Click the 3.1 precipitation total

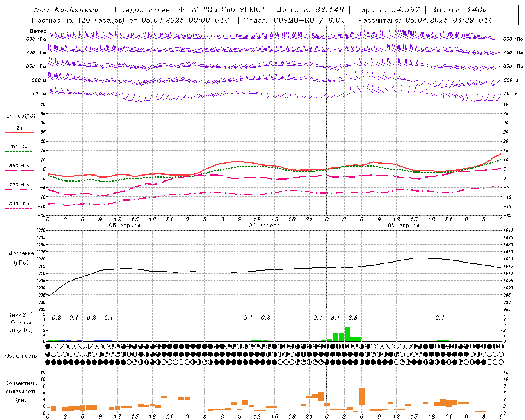tap(335, 318)
